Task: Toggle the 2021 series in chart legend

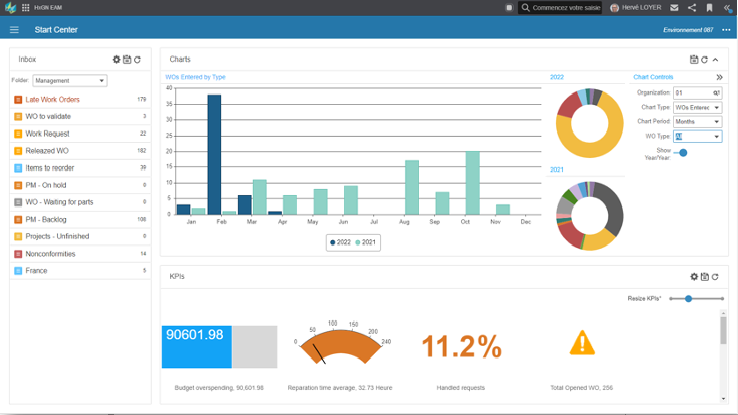Action: pyautogui.click(x=366, y=242)
